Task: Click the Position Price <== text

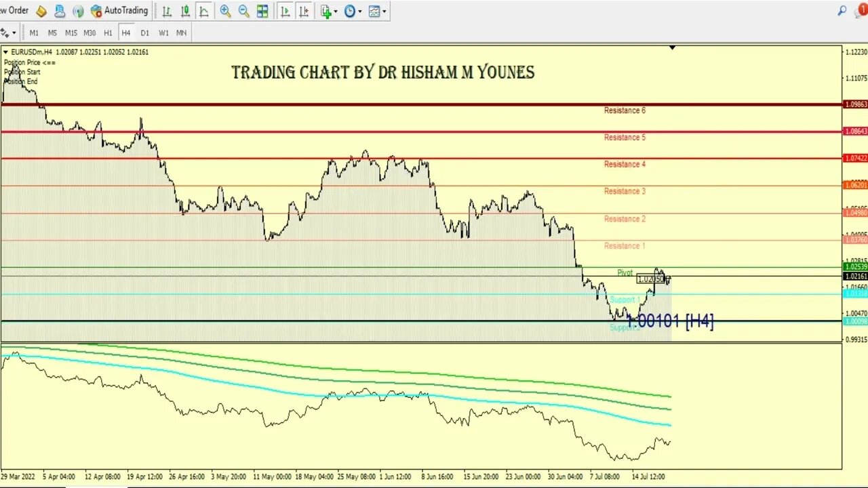Action: [x=30, y=62]
